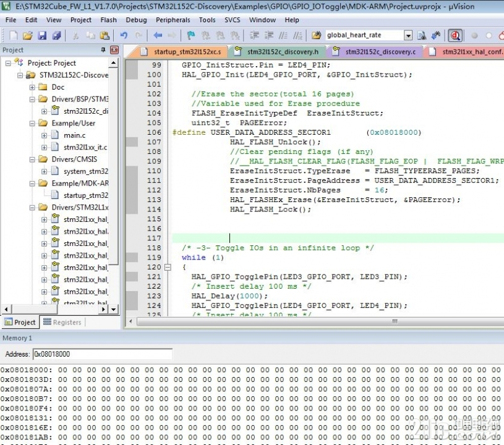Collapse the STM32L152C-Discovery target node
Screen dimensions: 504x445
[x=20, y=75]
